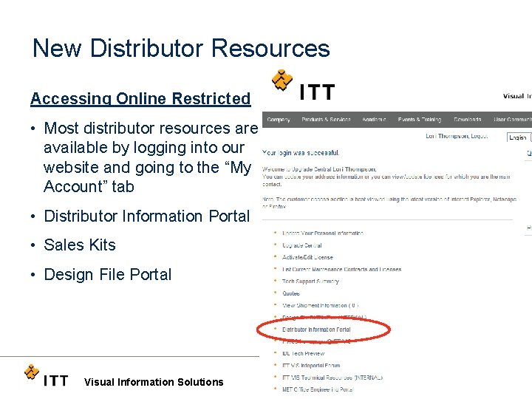The height and width of the screenshot is (399, 532).
Task: Open the Events & Training menu
Action: tap(420, 120)
